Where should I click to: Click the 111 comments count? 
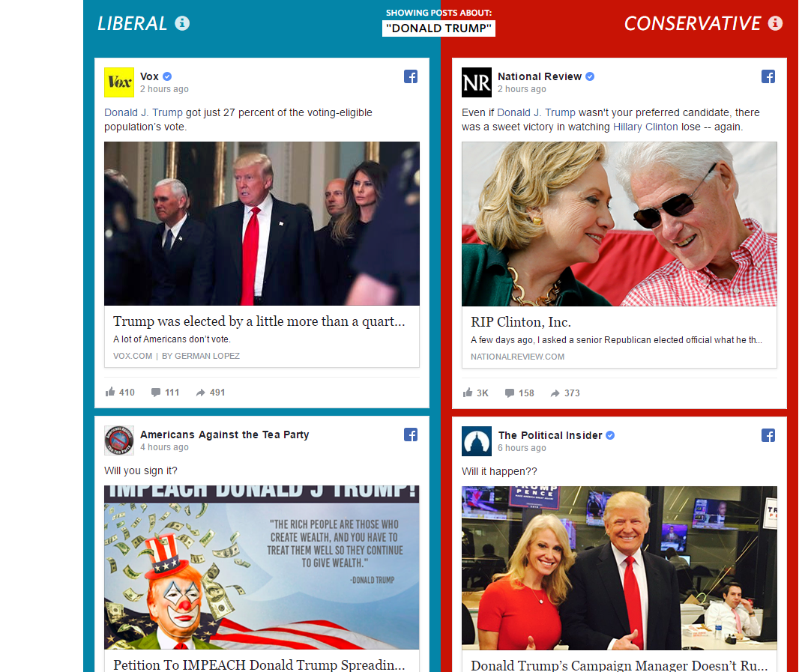click(172, 393)
